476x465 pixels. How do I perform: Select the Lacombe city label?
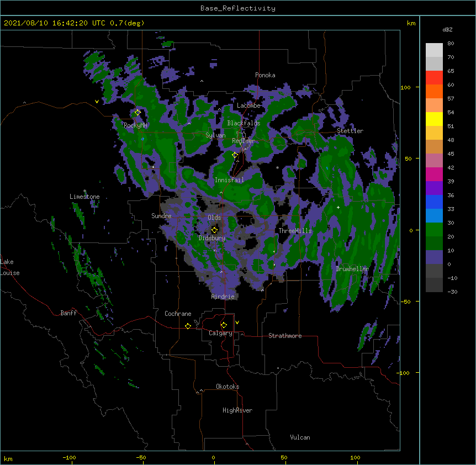[x=248, y=105]
